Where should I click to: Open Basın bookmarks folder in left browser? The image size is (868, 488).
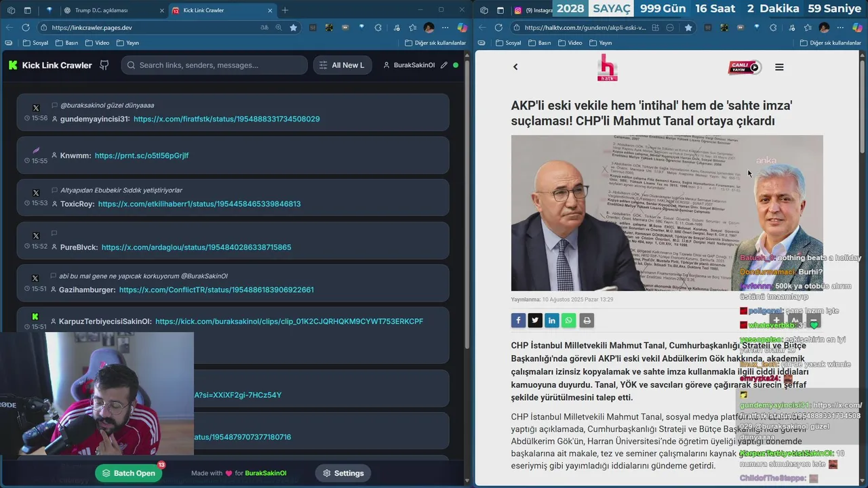[66, 43]
